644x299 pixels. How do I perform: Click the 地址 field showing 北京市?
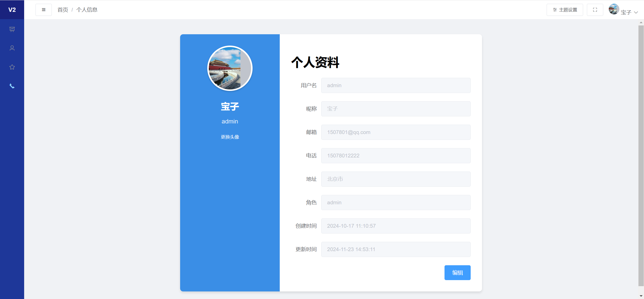tap(396, 179)
